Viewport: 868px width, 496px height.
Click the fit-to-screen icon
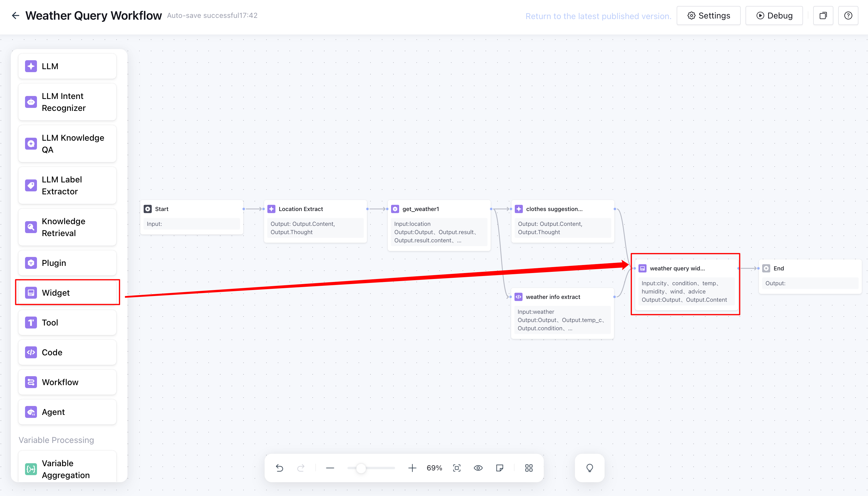457,468
